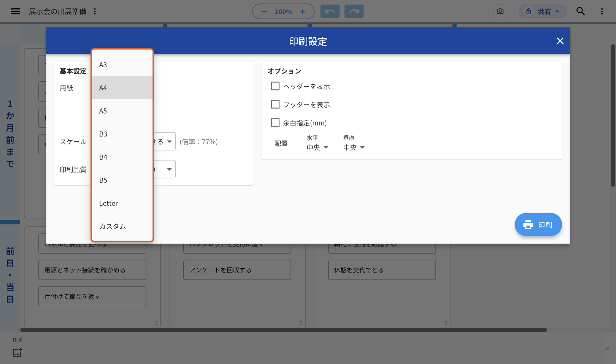
Task: Click the 100% zoom level text
Action: point(283,12)
